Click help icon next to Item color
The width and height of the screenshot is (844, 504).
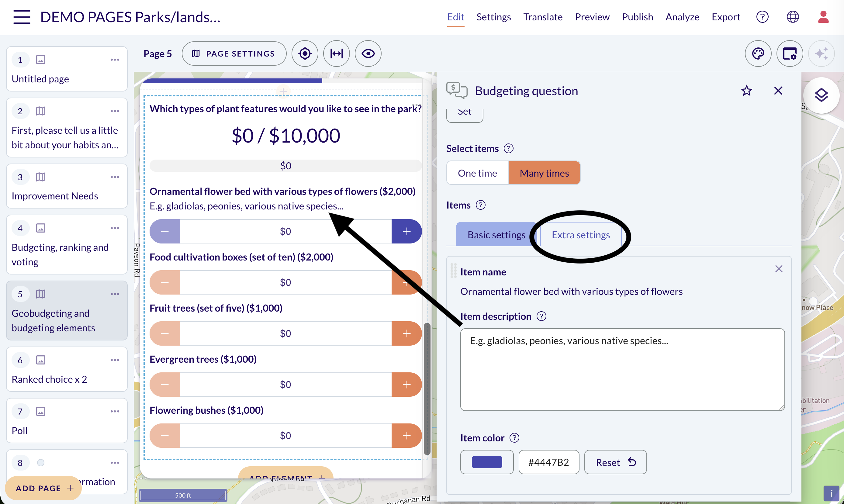[x=514, y=438]
